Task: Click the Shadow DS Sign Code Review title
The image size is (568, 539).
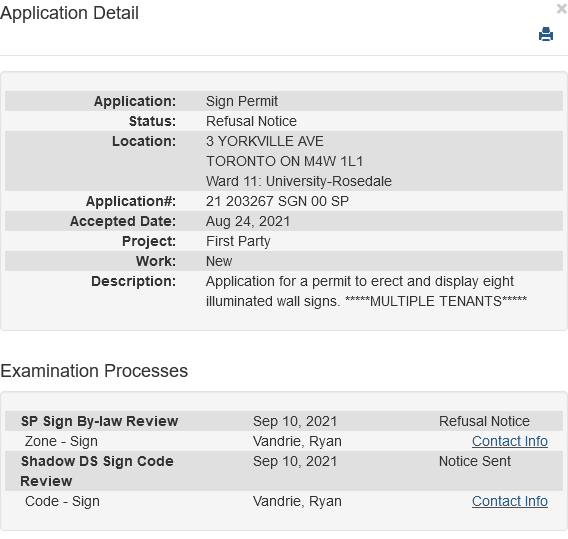Action: (x=97, y=471)
